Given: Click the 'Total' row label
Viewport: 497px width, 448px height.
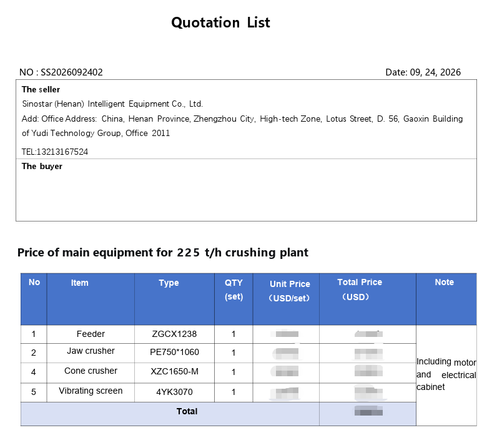Looking at the screenshot, I should (187, 411).
